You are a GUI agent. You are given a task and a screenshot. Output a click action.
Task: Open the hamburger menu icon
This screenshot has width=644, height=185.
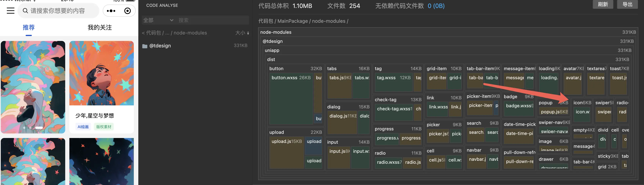click(x=10, y=11)
